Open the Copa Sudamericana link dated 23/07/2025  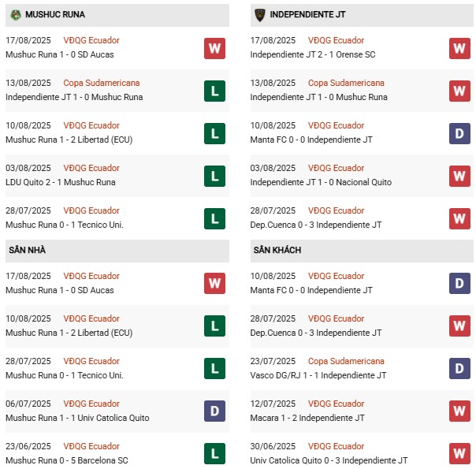[x=346, y=361]
